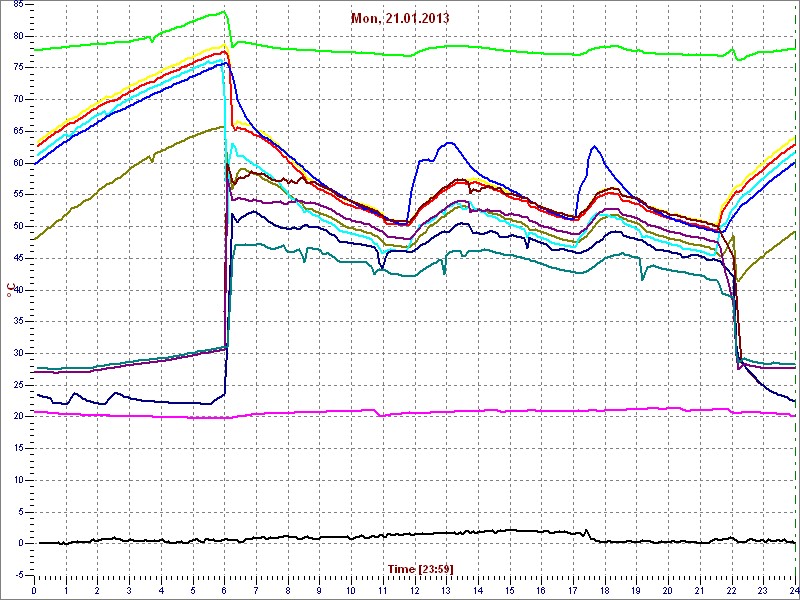
Task: Click hour 8 on the time axis
Action: point(288,589)
